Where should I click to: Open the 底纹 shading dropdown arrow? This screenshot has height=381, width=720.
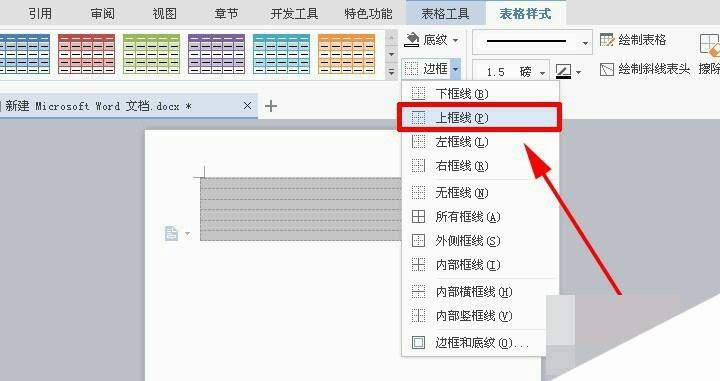(455, 40)
